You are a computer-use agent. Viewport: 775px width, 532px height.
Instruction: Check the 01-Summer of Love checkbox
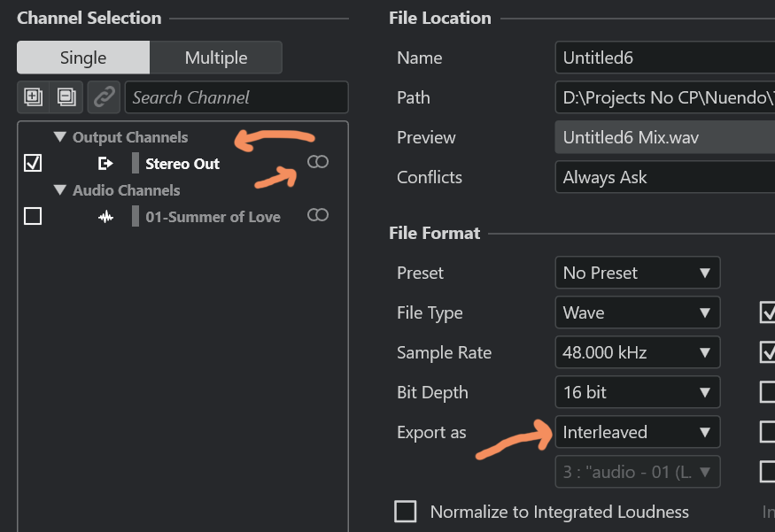pyautogui.click(x=33, y=217)
